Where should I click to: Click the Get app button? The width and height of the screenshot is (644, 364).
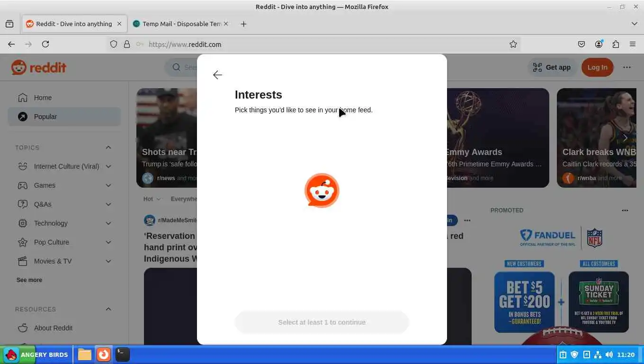click(552, 67)
